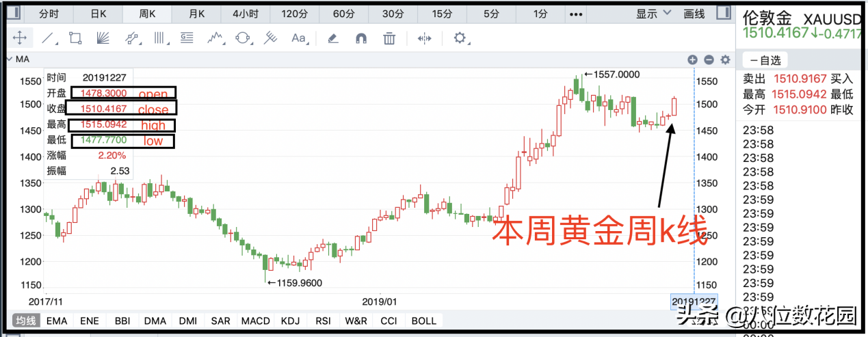Select the crosshair move cursor tool
The image size is (868, 337).
[20, 38]
